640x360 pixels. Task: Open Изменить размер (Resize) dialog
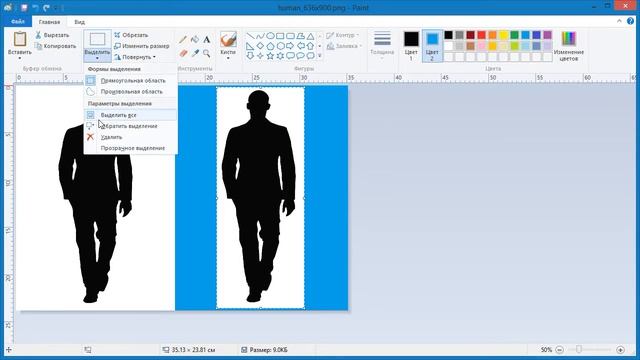142,46
